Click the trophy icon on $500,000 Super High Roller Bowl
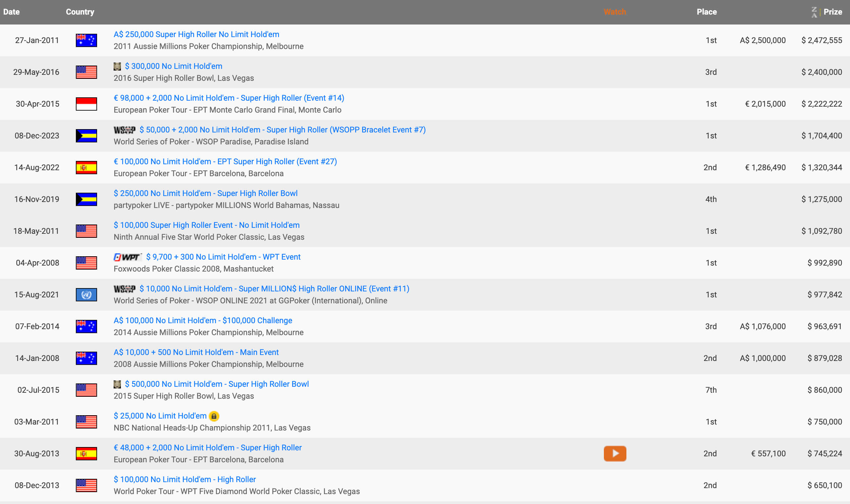The image size is (850, 504). tap(117, 384)
